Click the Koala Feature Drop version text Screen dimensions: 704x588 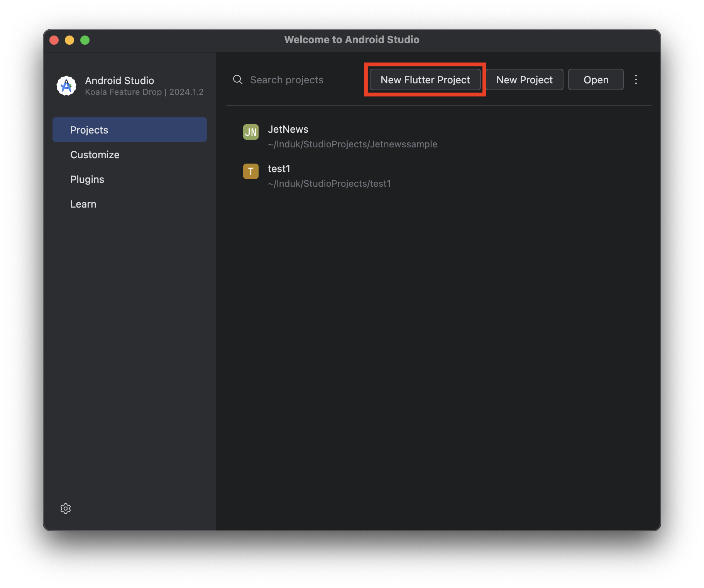(144, 92)
